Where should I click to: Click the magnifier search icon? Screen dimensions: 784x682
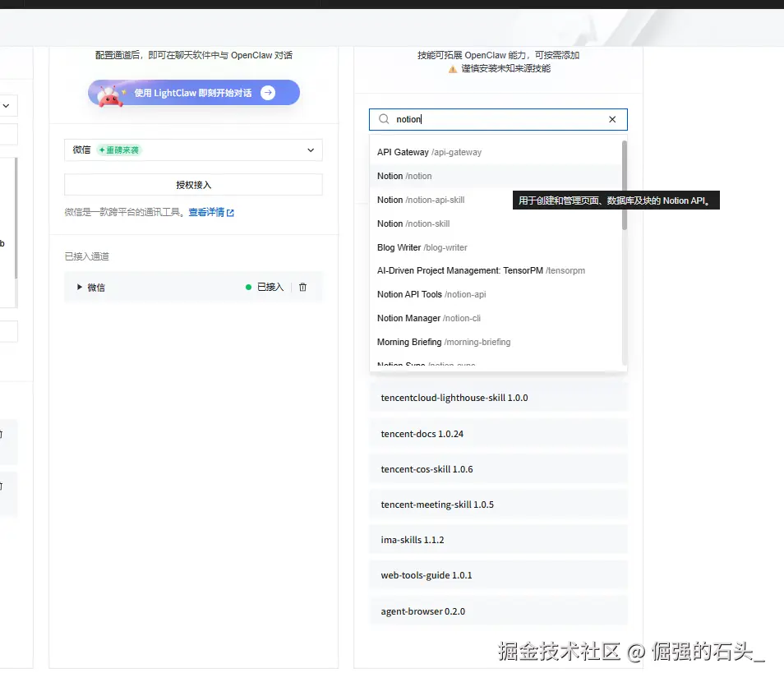coord(384,119)
